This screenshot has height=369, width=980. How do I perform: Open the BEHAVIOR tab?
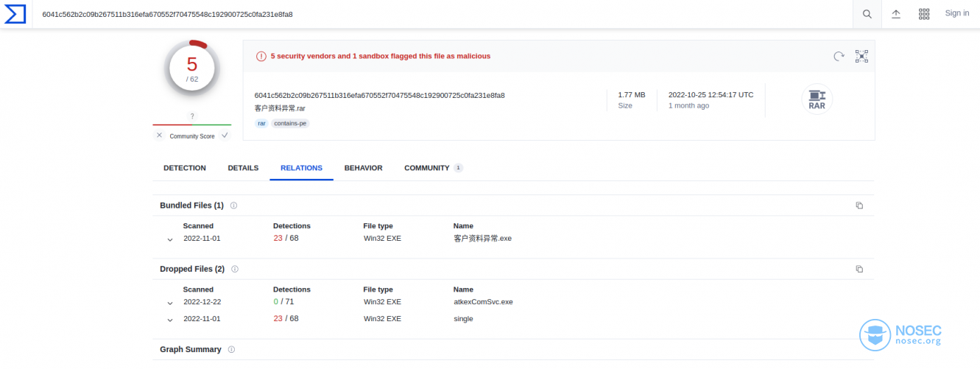363,168
